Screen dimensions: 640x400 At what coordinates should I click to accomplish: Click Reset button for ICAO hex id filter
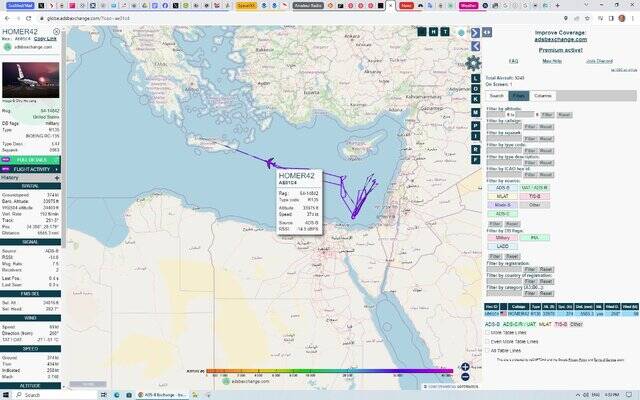click(x=546, y=175)
